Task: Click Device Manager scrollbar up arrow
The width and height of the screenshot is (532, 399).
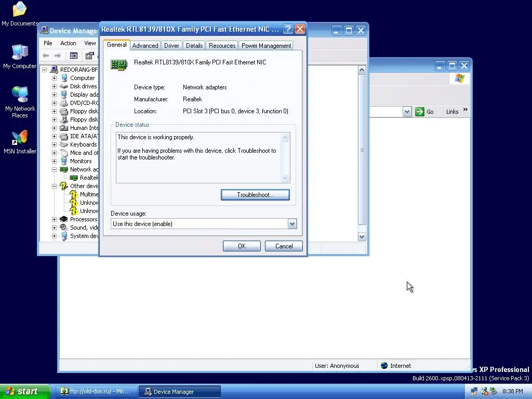Action: [362, 70]
